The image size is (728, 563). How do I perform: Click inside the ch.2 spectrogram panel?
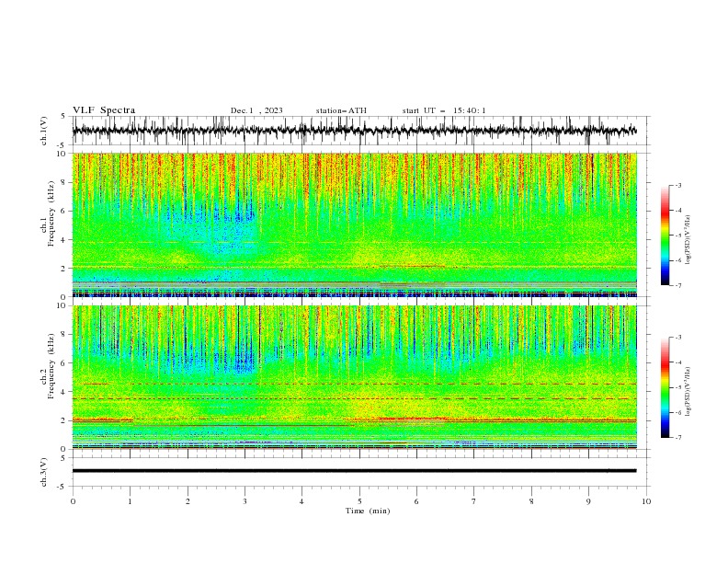(354, 377)
